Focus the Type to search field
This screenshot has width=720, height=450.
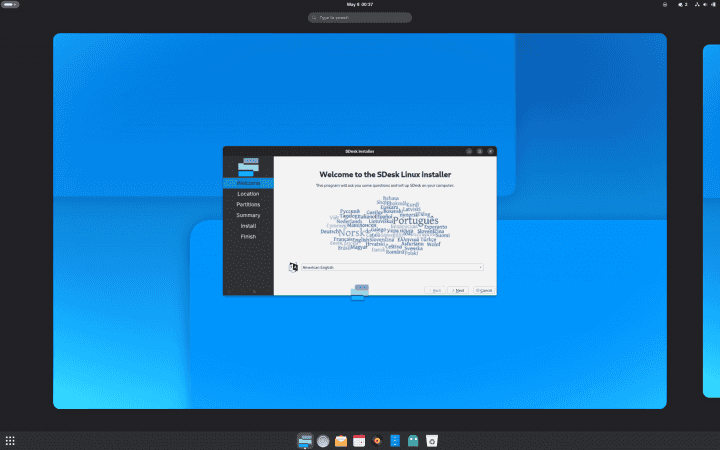(360, 18)
